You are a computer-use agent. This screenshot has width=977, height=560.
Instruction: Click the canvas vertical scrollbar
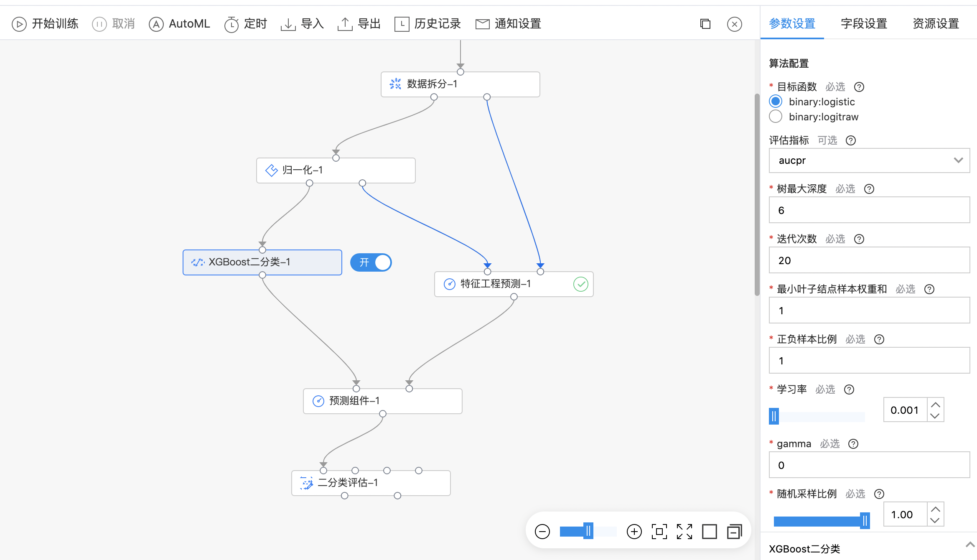pos(757,194)
